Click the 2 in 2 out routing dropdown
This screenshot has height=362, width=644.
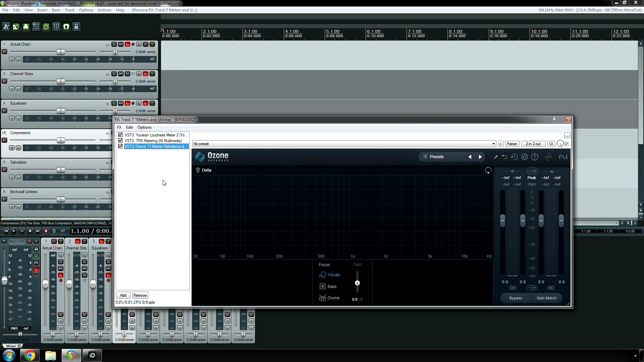[533, 143]
